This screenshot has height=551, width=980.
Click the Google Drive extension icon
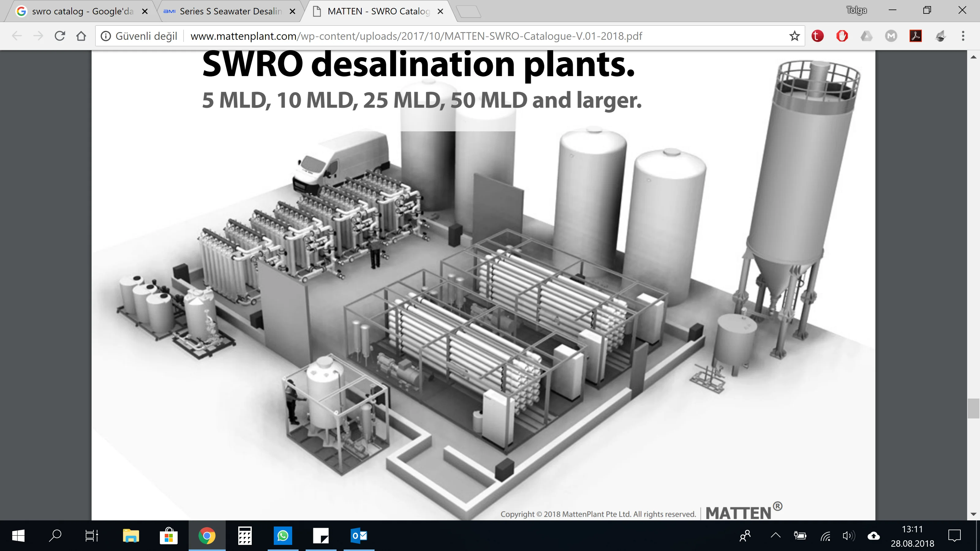866,36
